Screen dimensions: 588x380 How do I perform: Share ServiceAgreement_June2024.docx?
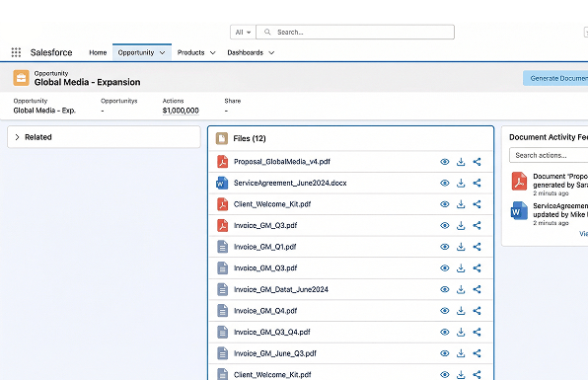[x=477, y=183]
